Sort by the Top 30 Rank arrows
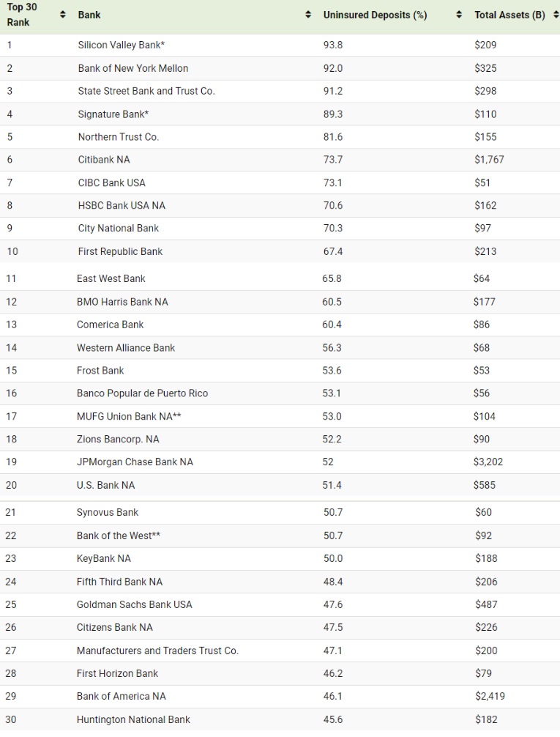Image resolution: width=560 pixels, height=737 pixels. pos(62,15)
